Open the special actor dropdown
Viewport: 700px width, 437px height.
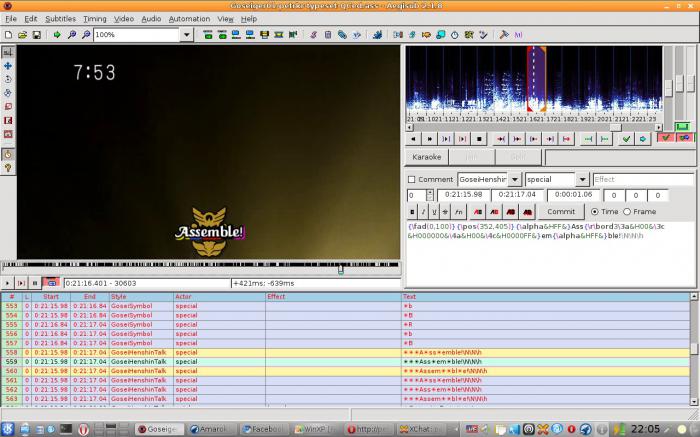[583, 179]
